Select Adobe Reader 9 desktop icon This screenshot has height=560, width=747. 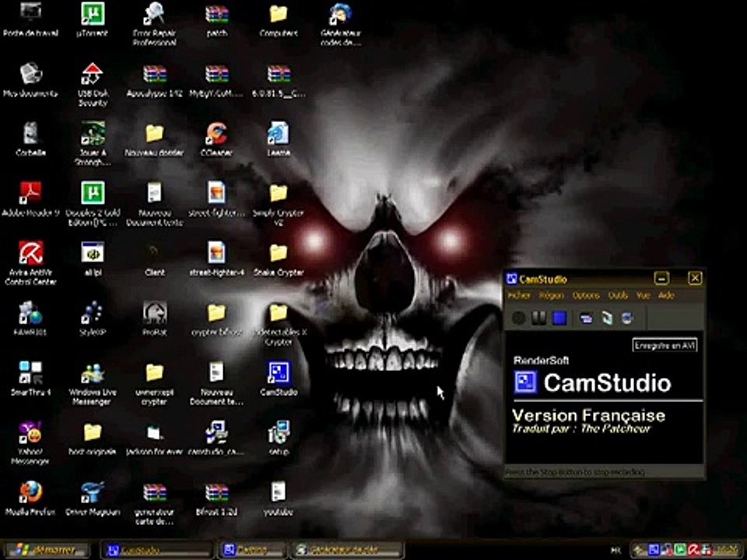[30, 199]
